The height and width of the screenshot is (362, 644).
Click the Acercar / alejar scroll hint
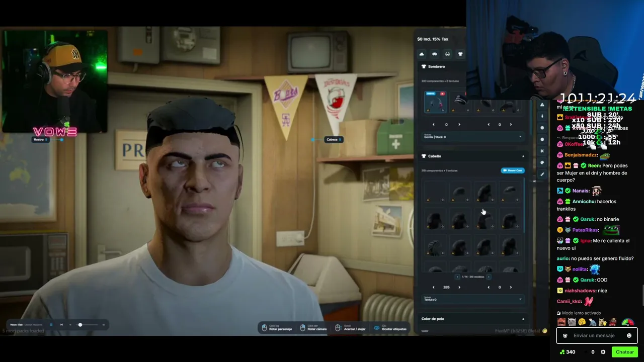pyautogui.click(x=351, y=328)
